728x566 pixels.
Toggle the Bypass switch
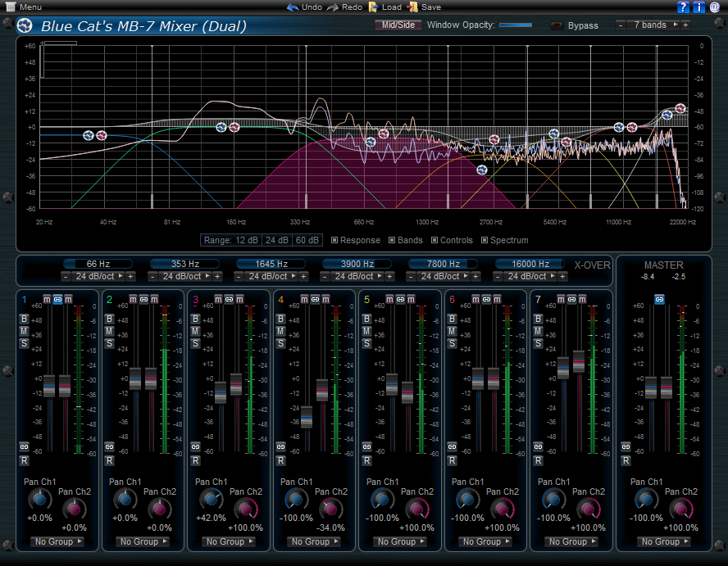[x=557, y=25]
